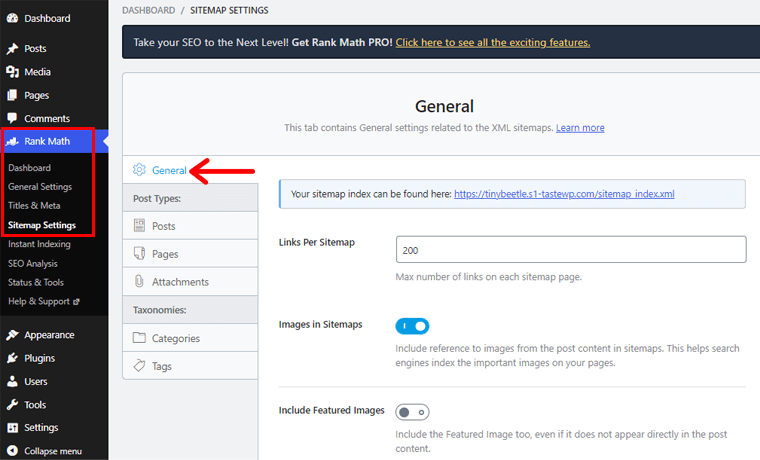The height and width of the screenshot is (460, 760).
Task: Click the Images in Sitemaps field label
Action: [320, 324]
